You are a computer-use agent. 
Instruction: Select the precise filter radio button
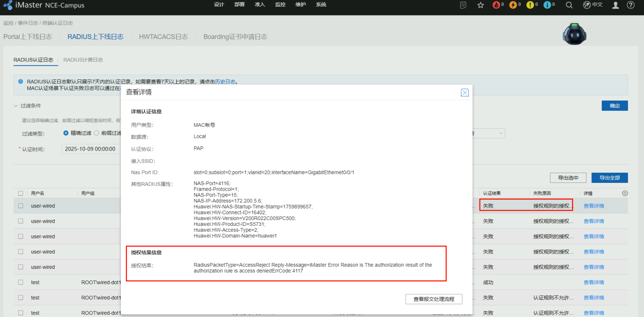pyautogui.click(x=66, y=133)
